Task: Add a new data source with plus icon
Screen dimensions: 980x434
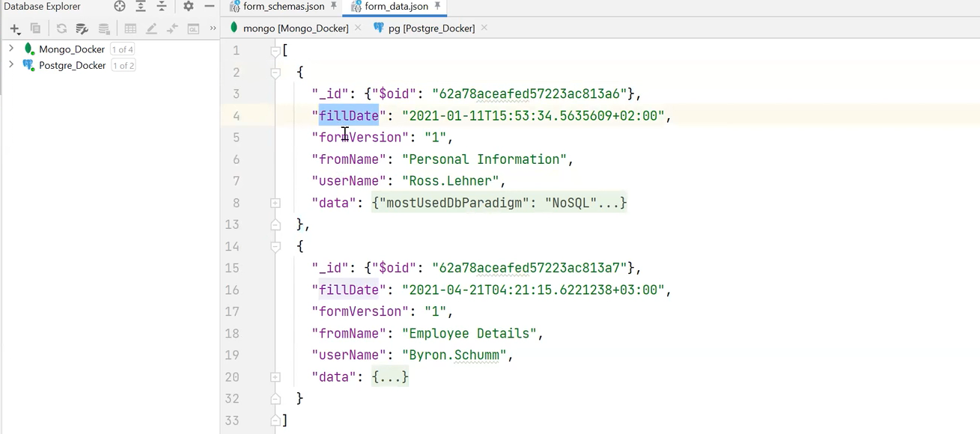Action: click(x=14, y=28)
